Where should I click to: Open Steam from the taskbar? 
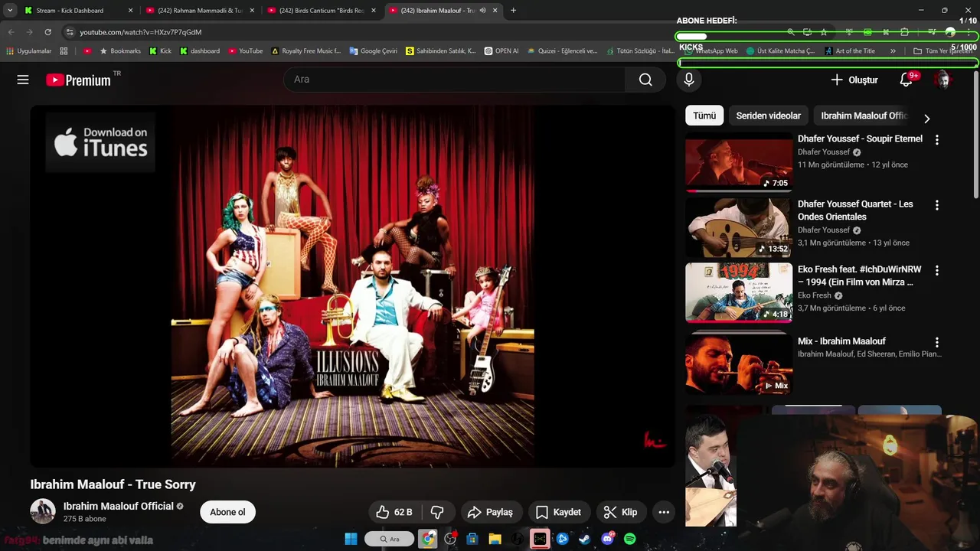coord(584,539)
